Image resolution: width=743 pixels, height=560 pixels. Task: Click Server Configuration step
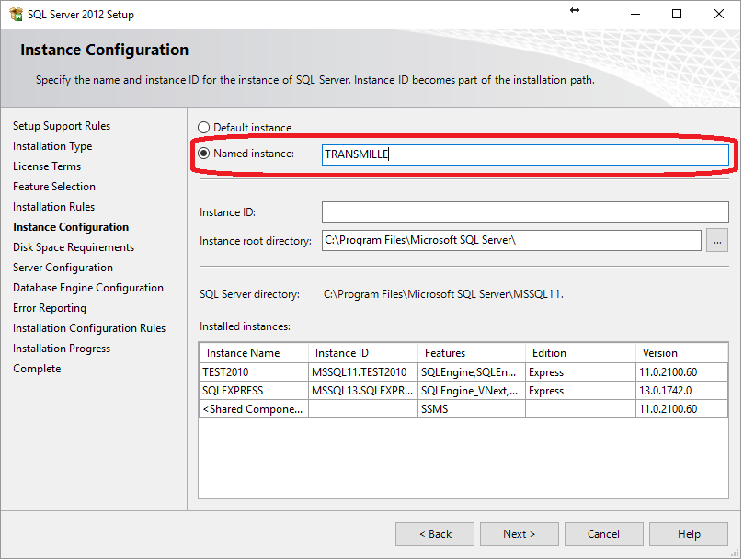tap(63, 268)
